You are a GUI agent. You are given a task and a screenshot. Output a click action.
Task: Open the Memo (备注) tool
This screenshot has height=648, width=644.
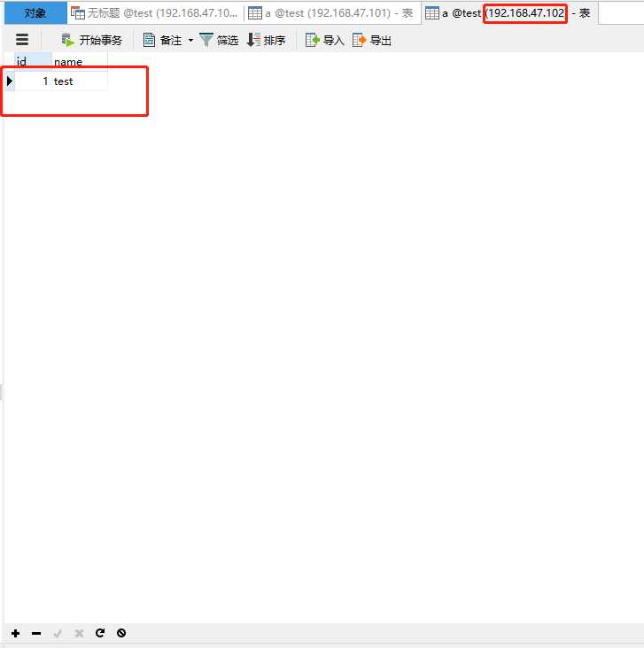[x=162, y=40]
